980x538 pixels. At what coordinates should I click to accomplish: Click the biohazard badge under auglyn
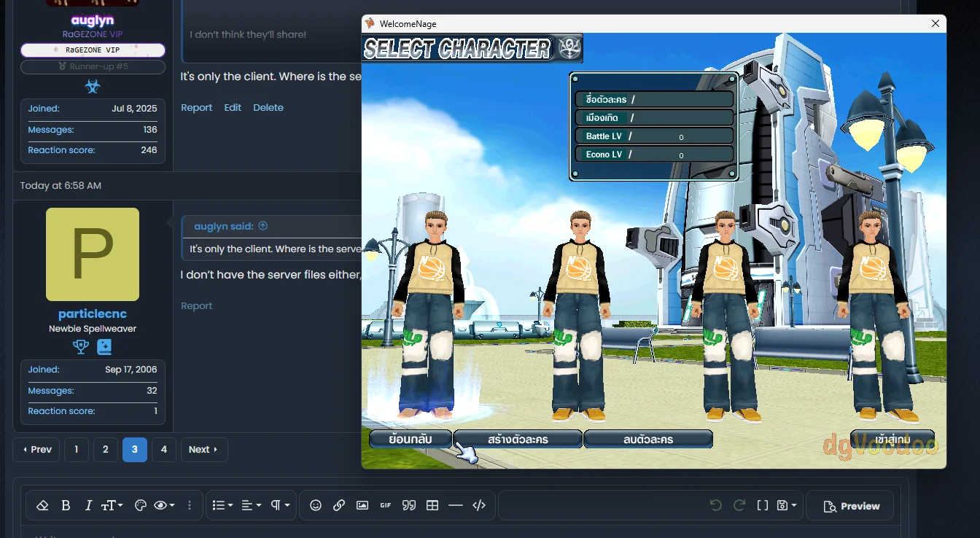coord(93,87)
